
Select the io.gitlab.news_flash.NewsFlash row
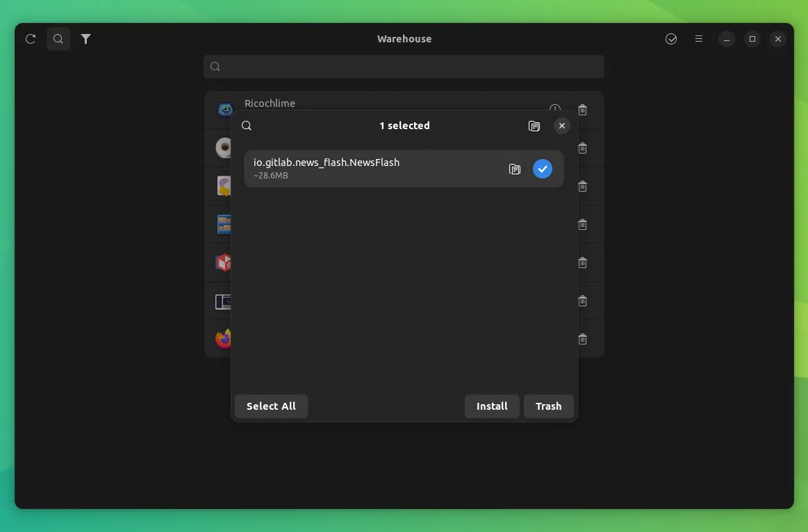(375, 169)
